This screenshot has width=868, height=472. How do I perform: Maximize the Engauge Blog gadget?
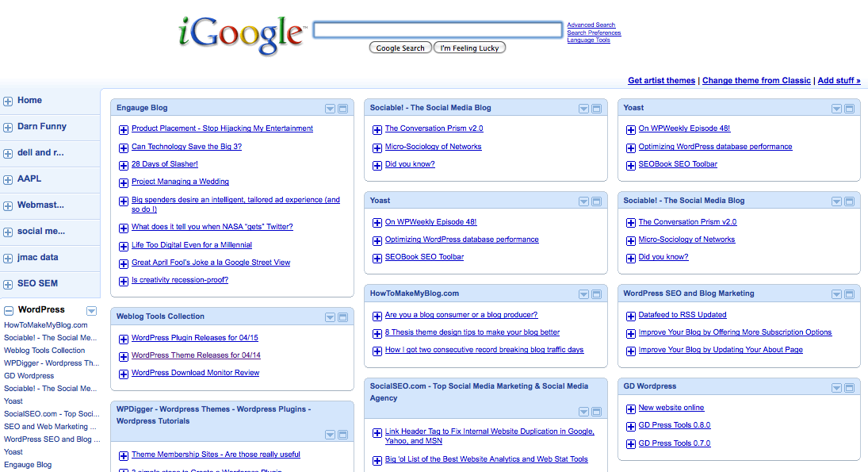point(342,109)
